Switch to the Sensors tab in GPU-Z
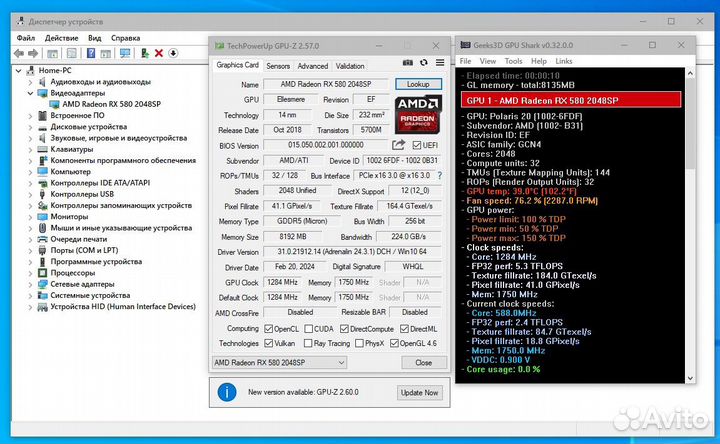This screenshot has width=720, height=444. (278, 66)
